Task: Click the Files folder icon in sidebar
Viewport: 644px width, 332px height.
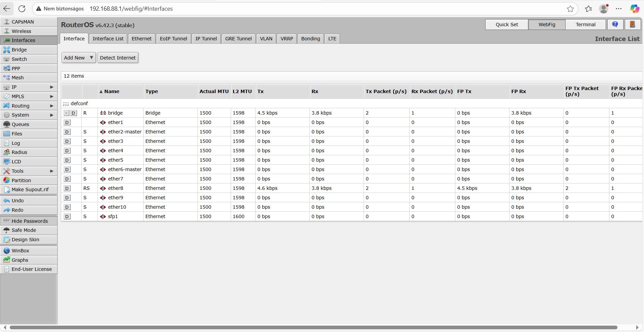Action: click(x=6, y=134)
